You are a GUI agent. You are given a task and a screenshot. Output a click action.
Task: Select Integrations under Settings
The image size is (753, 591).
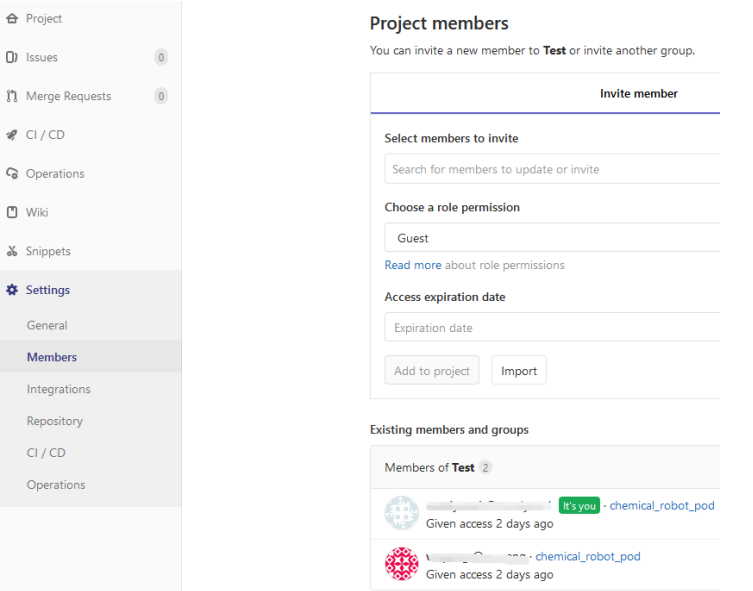pos(58,389)
